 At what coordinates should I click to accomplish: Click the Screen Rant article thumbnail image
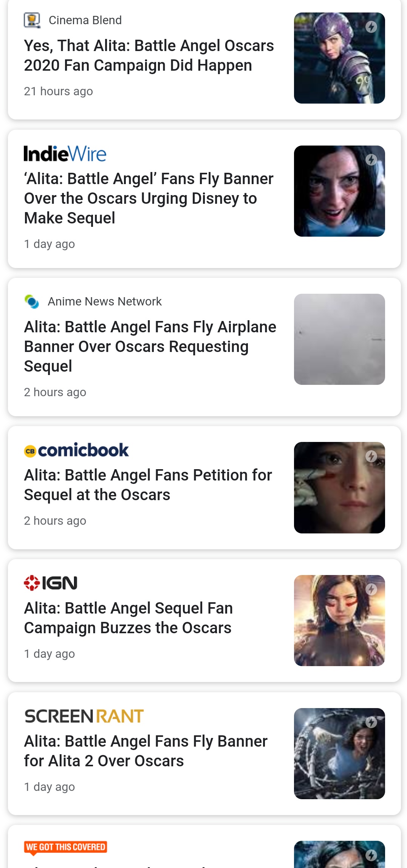coord(339,753)
